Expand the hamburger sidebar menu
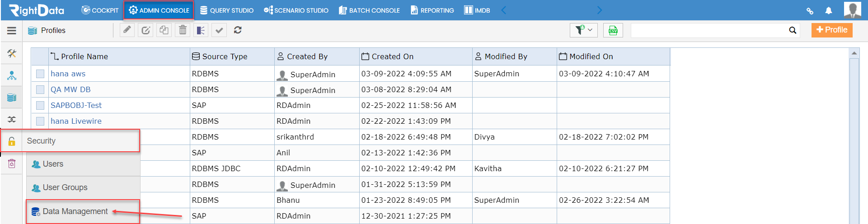Screen dimensions: 868x224 12,31
